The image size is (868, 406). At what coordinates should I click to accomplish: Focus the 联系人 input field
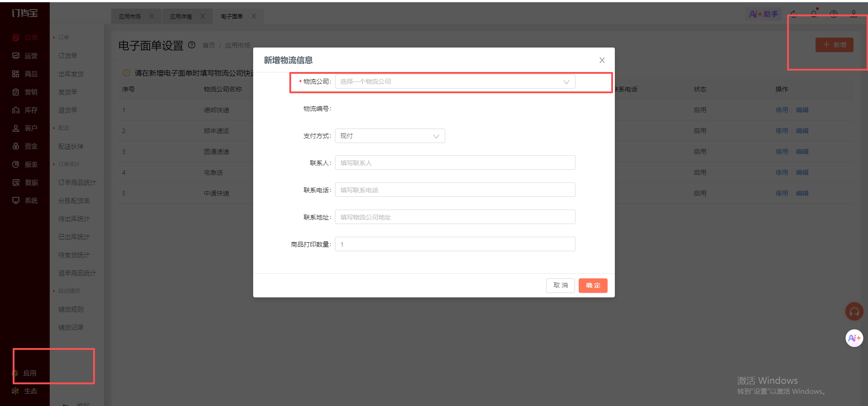coord(455,163)
